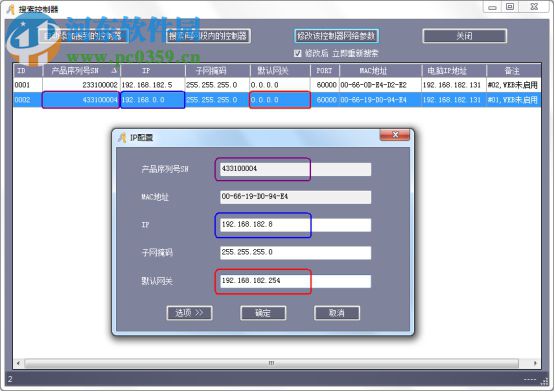Click the IP配置 dialog title icon

coord(122,137)
